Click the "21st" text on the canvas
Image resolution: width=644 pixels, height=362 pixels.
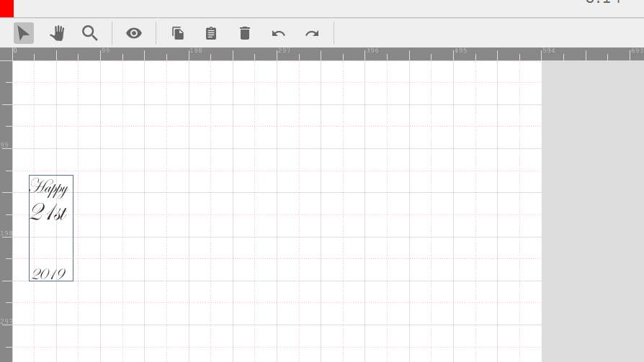point(48,212)
